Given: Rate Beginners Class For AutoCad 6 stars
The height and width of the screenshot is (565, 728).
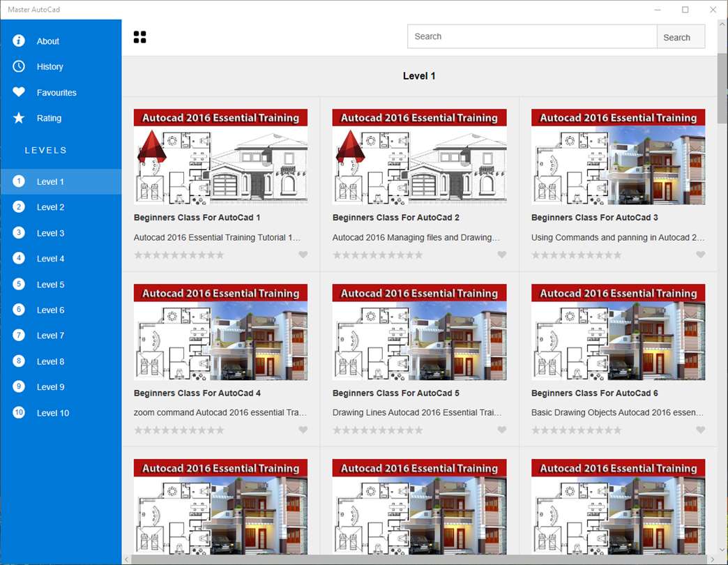Looking at the screenshot, I should [577, 430].
